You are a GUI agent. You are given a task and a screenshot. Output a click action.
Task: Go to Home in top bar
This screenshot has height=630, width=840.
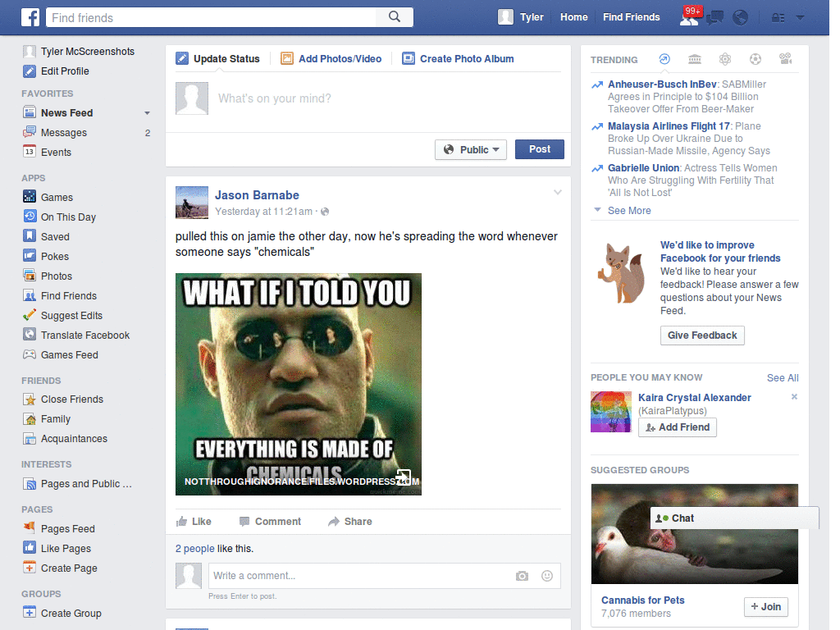point(573,17)
